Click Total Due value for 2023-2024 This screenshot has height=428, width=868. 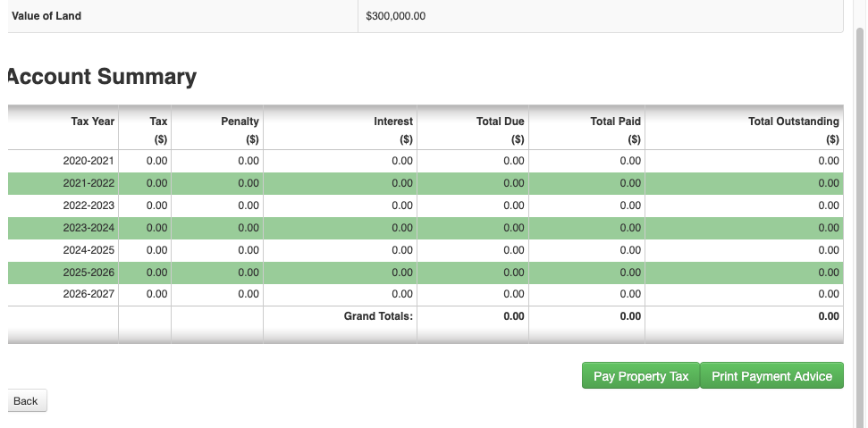point(514,228)
